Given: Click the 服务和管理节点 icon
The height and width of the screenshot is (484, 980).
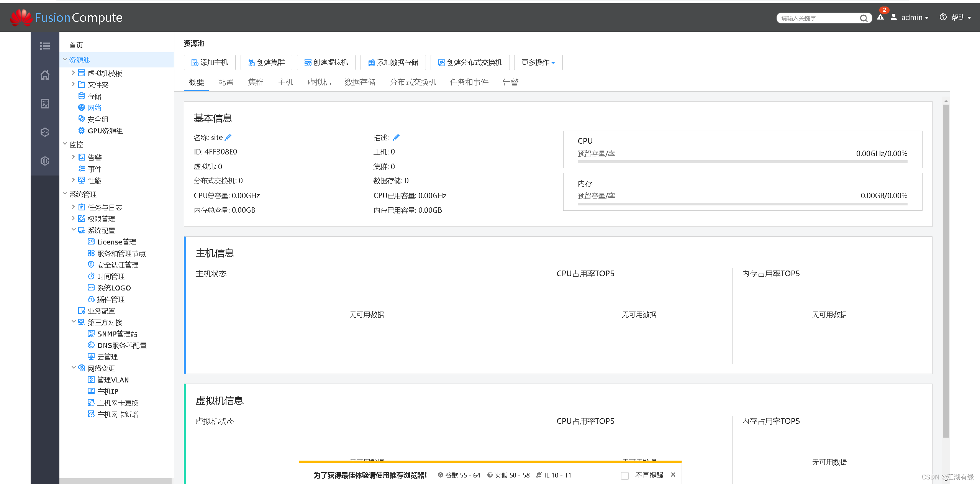Looking at the screenshot, I should click(x=91, y=253).
